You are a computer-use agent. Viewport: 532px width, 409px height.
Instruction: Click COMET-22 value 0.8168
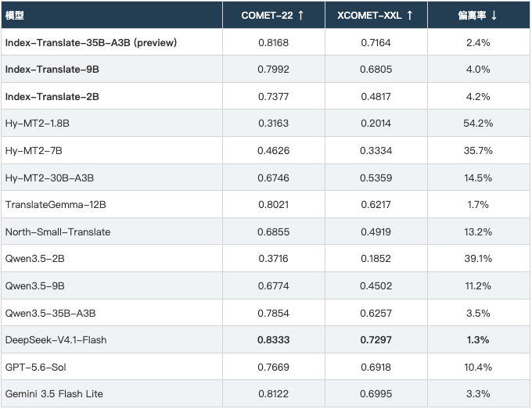click(x=274, y=43)
